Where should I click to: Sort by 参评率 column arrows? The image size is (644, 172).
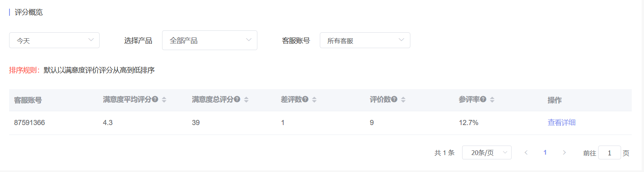tap(492, 100)
